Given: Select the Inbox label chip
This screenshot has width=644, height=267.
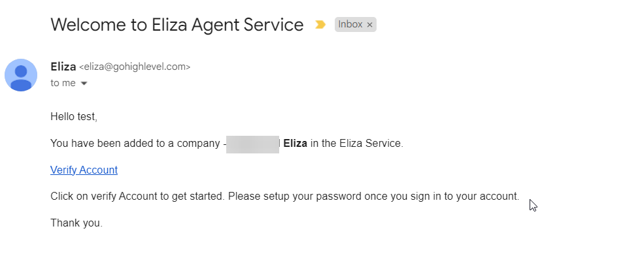Looking at the screenshot, I should pyautogui.click(x=350, y=25).
